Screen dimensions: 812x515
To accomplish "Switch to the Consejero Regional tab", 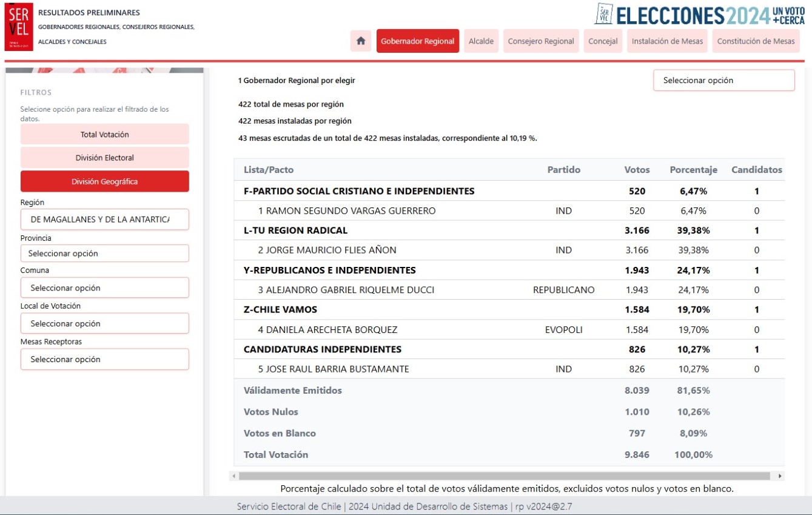I will coord(541,41).
